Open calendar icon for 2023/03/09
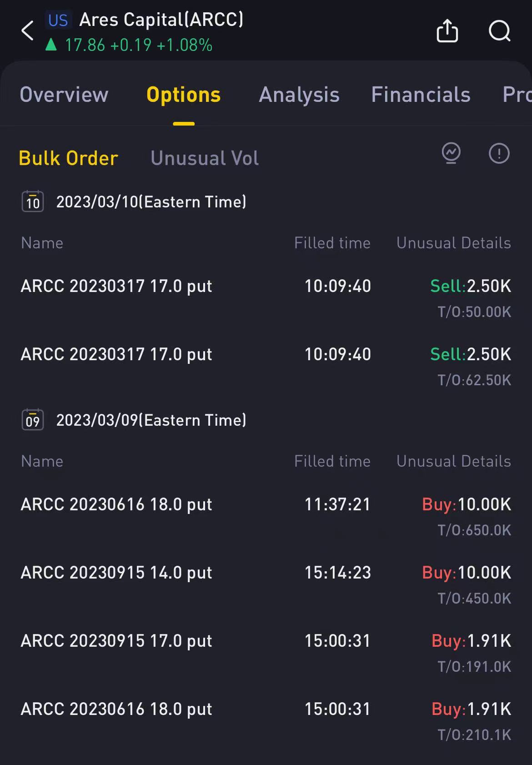 pyautogui.click(x=33, y=420)
